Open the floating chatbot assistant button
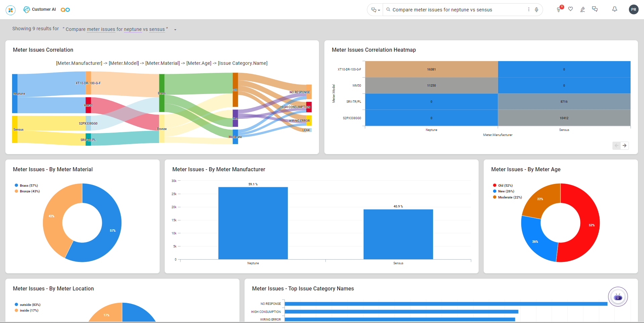This screenshot has width=644, height=323. (618, 297)
